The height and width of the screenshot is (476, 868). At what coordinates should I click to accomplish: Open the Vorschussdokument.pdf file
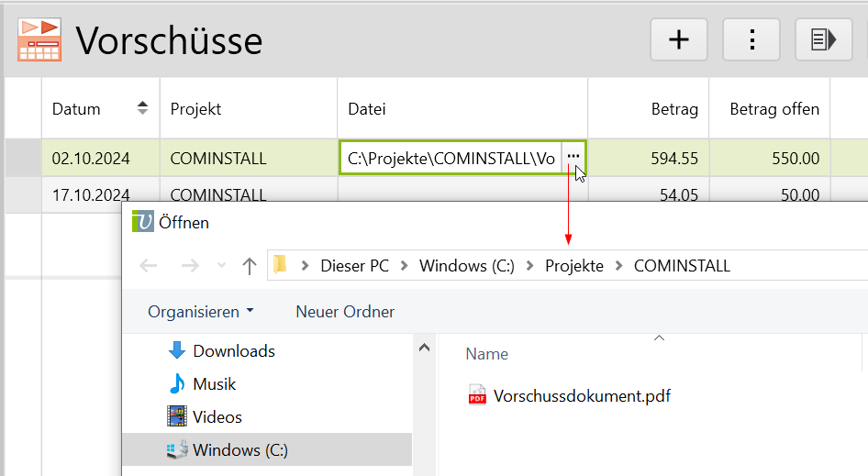pyautogui.click(x=581, y=396)
